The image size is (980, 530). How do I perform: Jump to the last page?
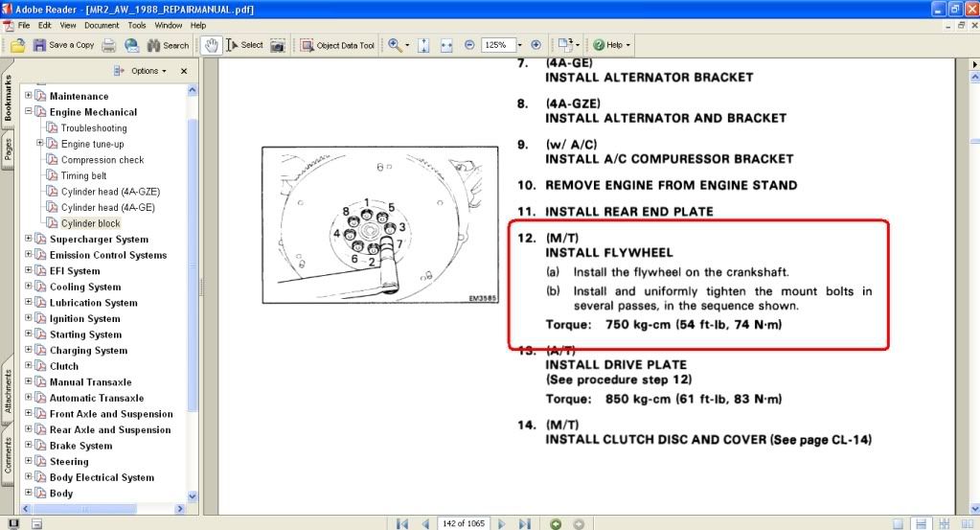coord(524,523)
